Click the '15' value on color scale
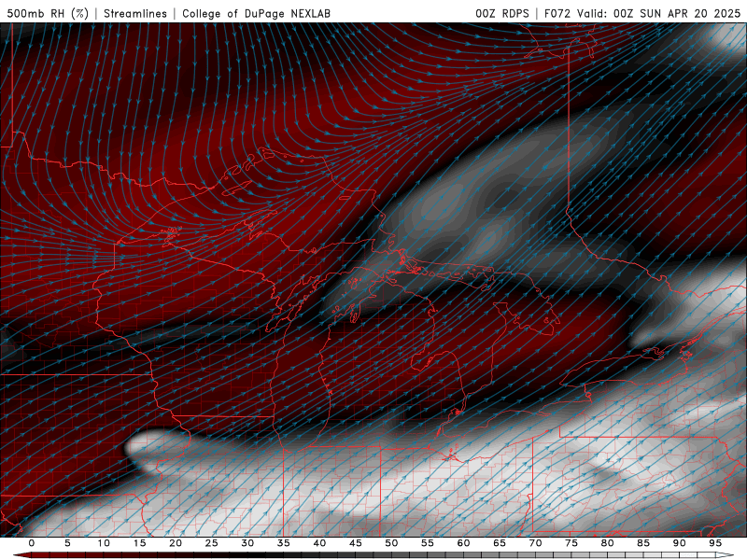This screenshot has width=747, height=560. point(139,543)
